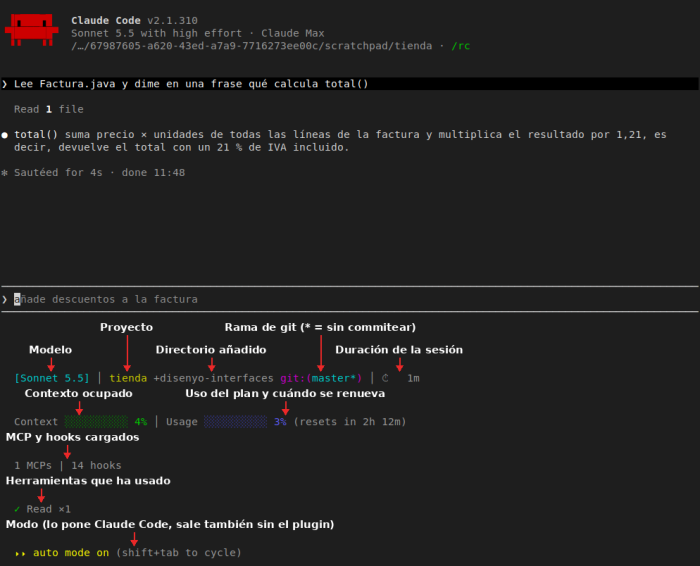
Task: Click the session duration clock icon
Action: point(385,378)
